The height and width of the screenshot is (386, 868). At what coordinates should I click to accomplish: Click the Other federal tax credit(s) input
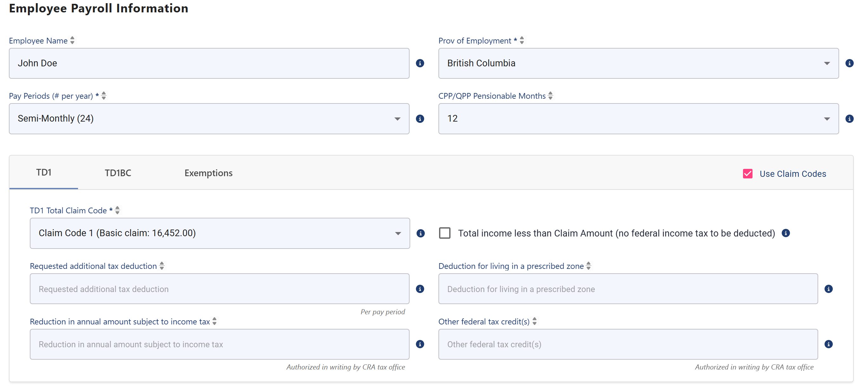tap(628, 344)
